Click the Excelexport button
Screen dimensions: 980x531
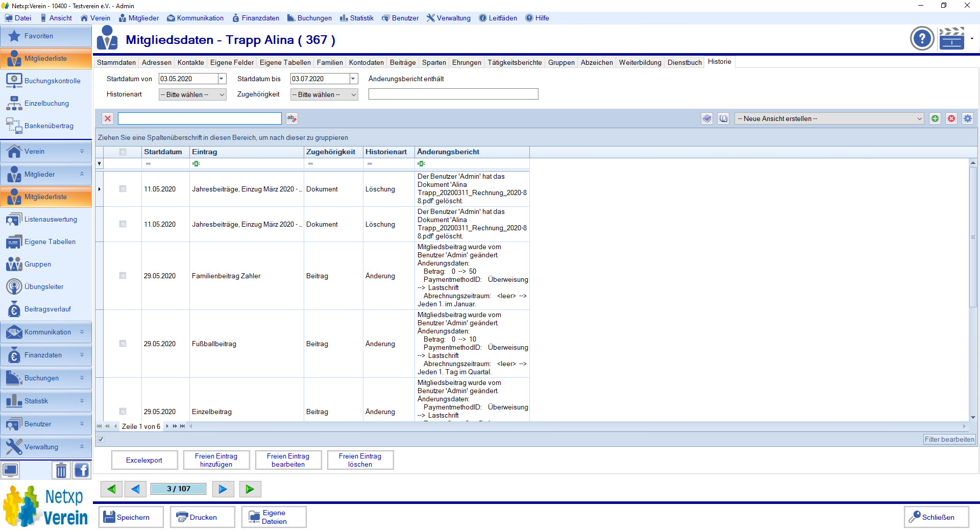(144, 460)
